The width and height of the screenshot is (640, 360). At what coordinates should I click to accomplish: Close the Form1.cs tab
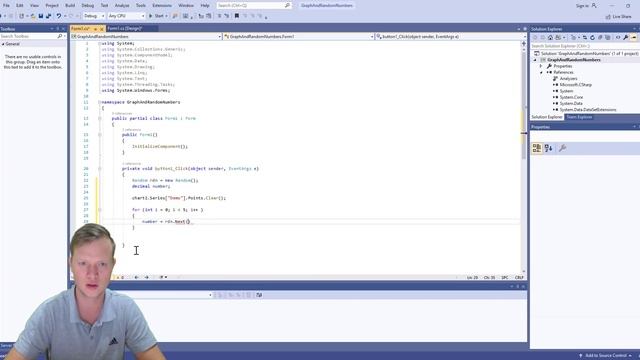pos(102,29)
